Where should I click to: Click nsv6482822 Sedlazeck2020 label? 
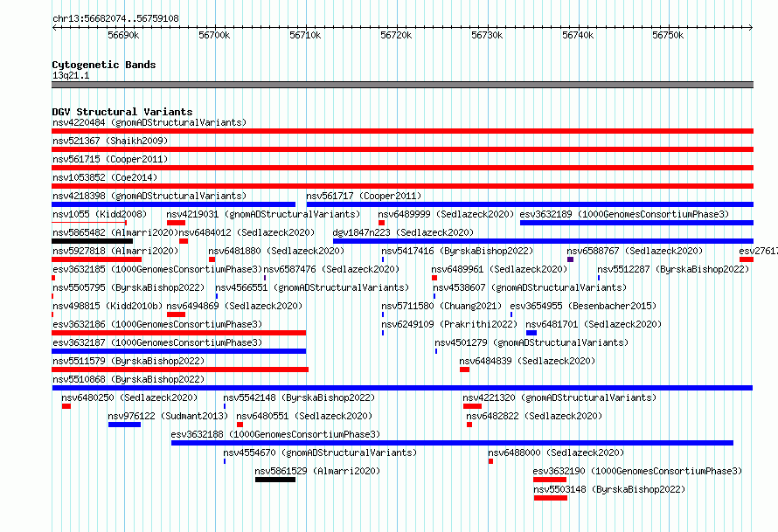534,416
